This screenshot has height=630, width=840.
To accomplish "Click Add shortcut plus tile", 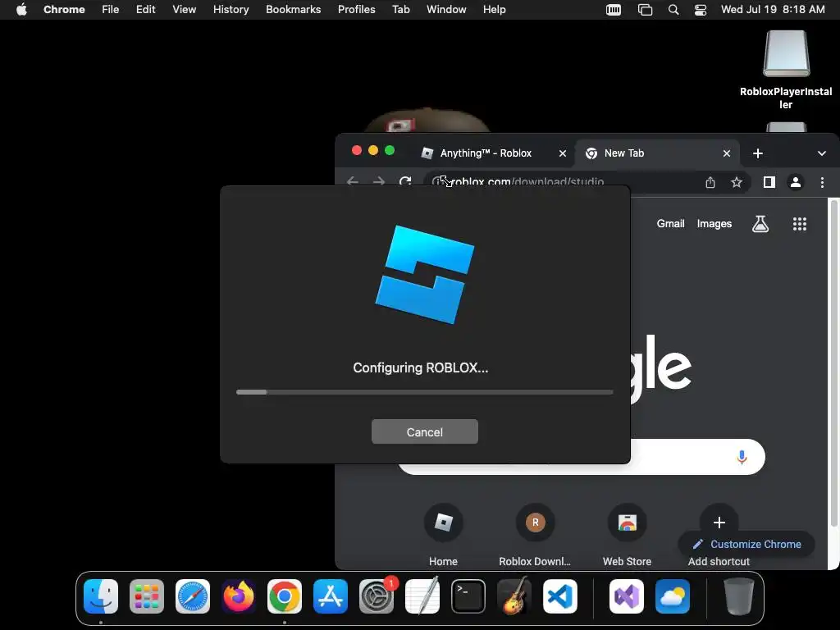I will (x=719, y=522).
